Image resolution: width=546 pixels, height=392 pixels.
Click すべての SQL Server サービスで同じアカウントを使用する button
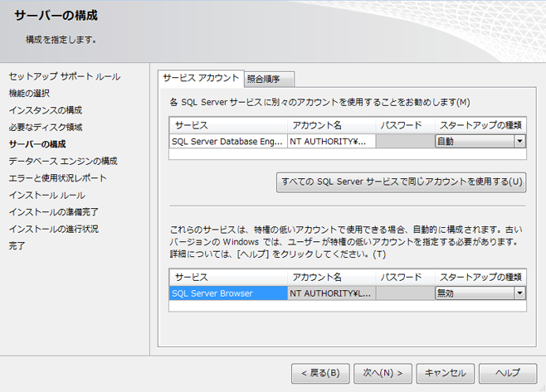tap(401, 182)
